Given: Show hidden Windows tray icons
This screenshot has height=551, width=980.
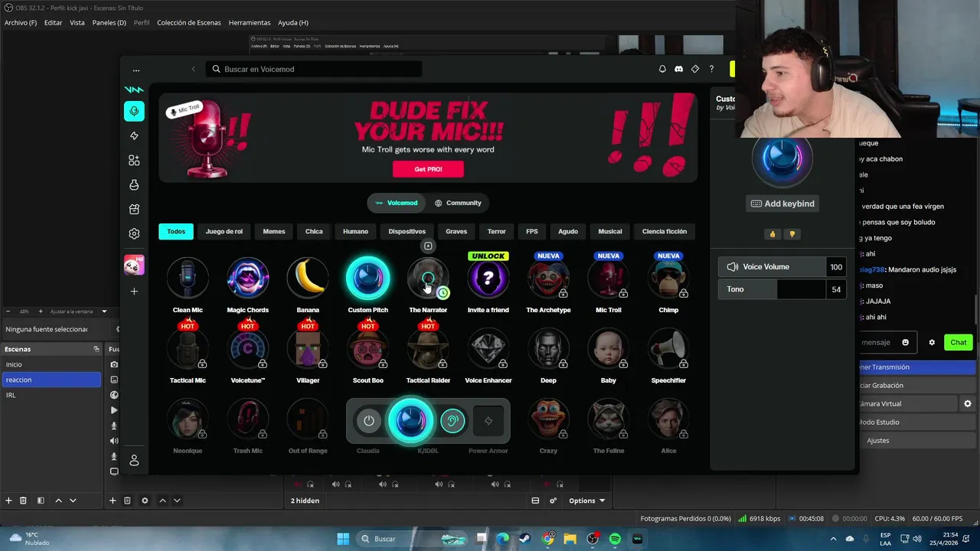Looking at the screenshot, I should tap(833, 539).
